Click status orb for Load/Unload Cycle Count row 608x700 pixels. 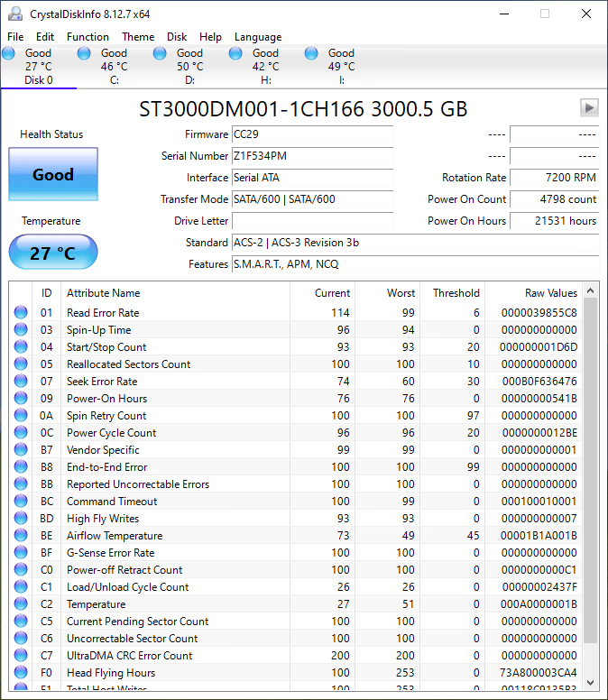pos(21,586)
